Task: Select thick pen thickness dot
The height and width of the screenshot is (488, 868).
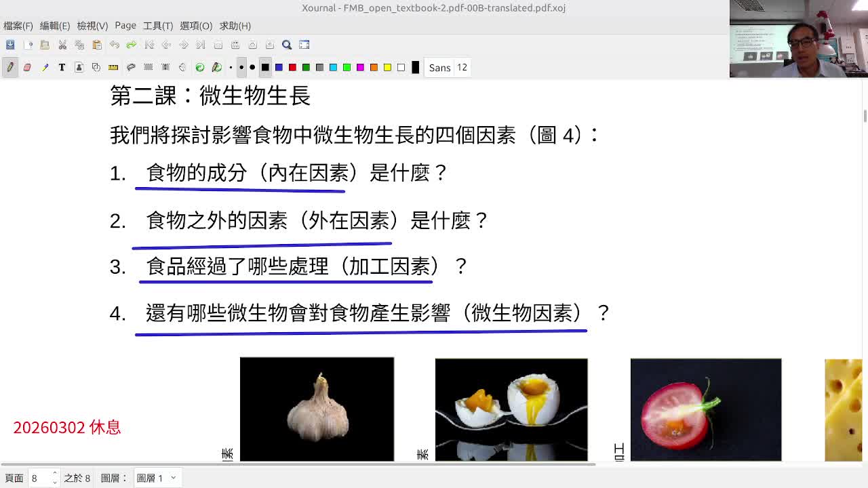Action: (x=252, y=67)
